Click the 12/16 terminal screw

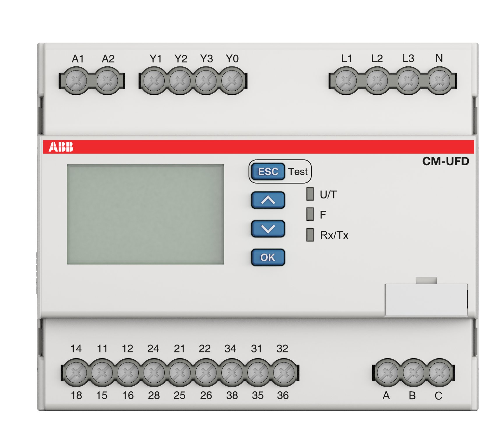(x=128, y=372)
